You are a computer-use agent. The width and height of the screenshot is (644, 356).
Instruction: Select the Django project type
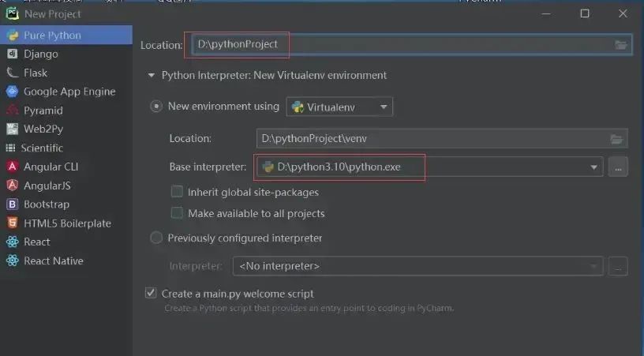pyautogui.click(x=66, y=54)
